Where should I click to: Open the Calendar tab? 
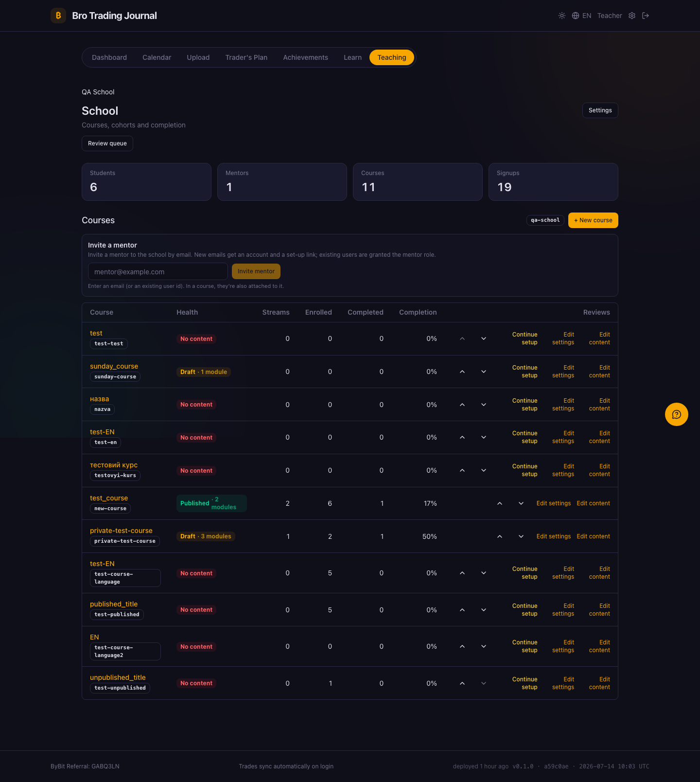click(x=157, y=57)
